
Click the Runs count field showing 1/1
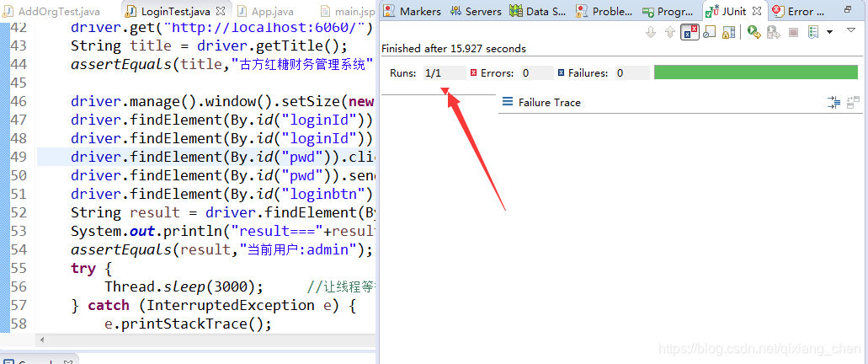pyautogui.click(x=445, y=72)
